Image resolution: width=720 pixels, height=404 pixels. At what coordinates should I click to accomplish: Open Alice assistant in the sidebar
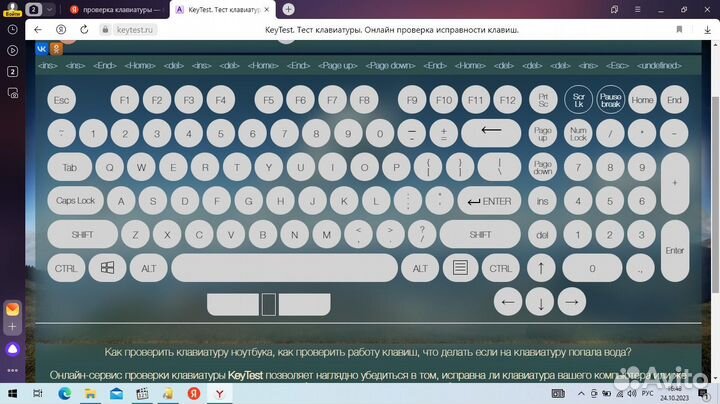[12, 349]
